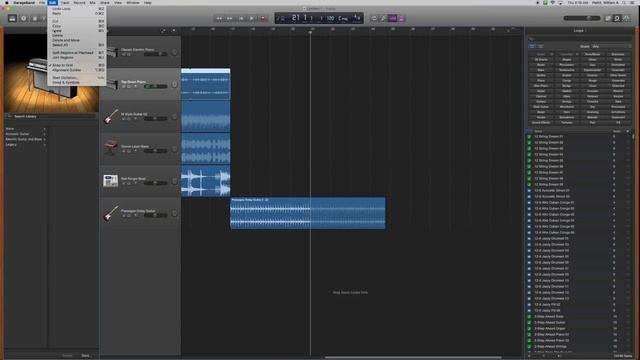640x360 pixels.
Task: Adjust Classic Electric Piano volume slider
Action: [x=156, y=54]
